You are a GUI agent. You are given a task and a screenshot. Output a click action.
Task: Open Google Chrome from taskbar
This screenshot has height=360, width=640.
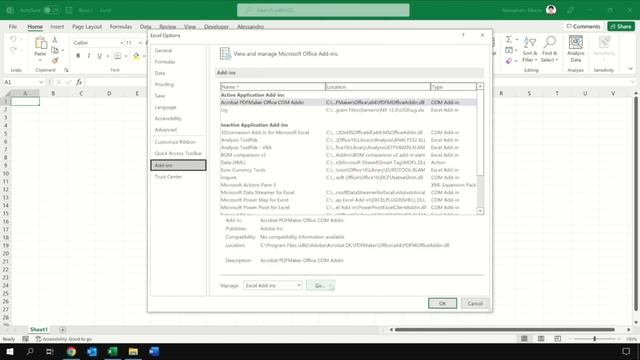[x=71, y=351]
